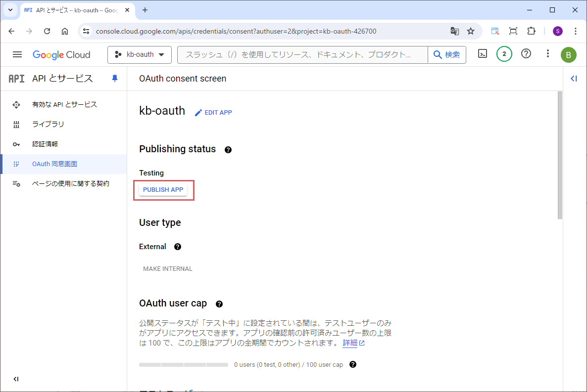The height and width of the screenshot is (392, 587).
Task: Click the PUBLISH APP button
Action: point(163,190)
